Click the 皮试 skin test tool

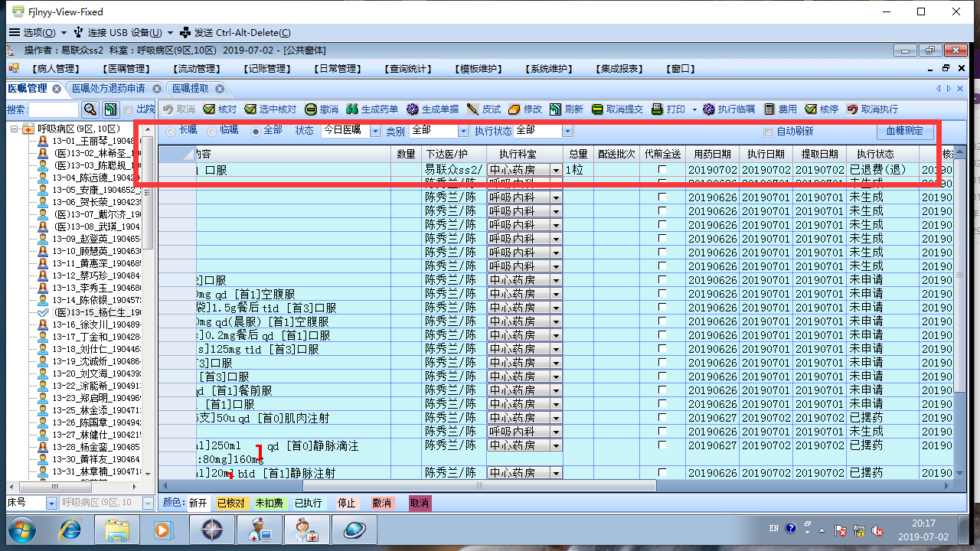click(x=484, y=109)
